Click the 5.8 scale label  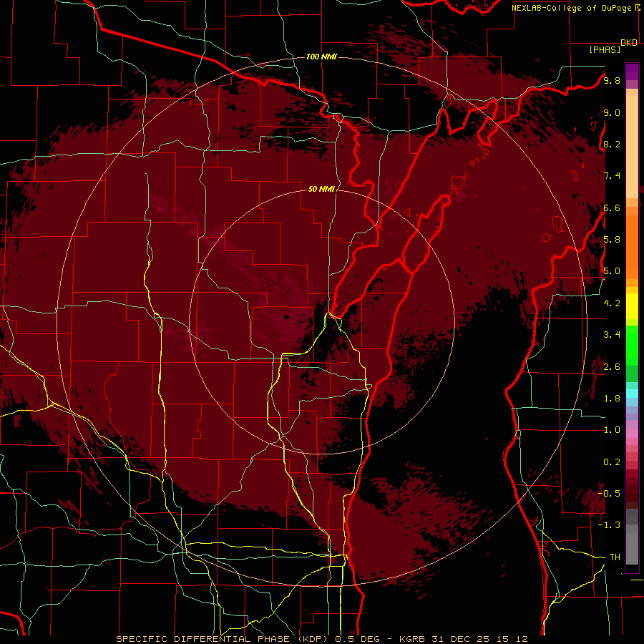(612, 240)
